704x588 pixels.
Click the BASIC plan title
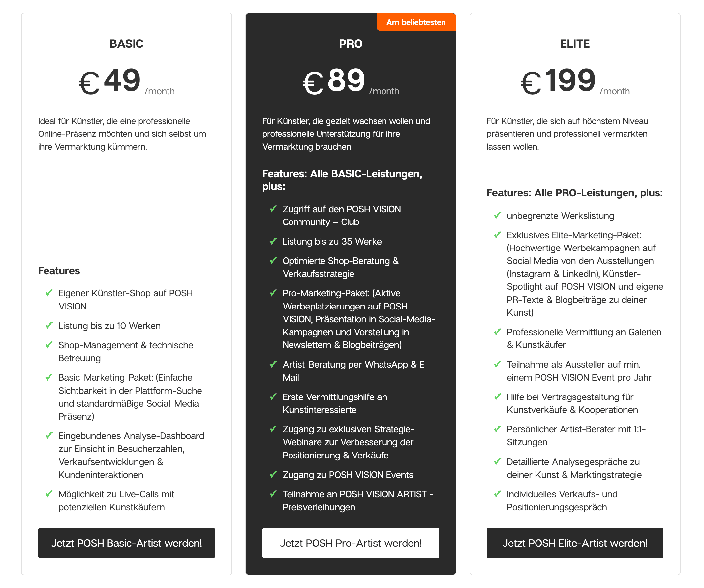(126, 44)
